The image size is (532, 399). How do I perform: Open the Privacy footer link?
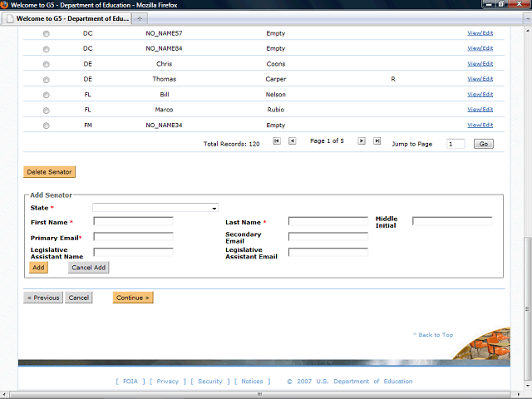pyautogui.click(x=168, y=382)
